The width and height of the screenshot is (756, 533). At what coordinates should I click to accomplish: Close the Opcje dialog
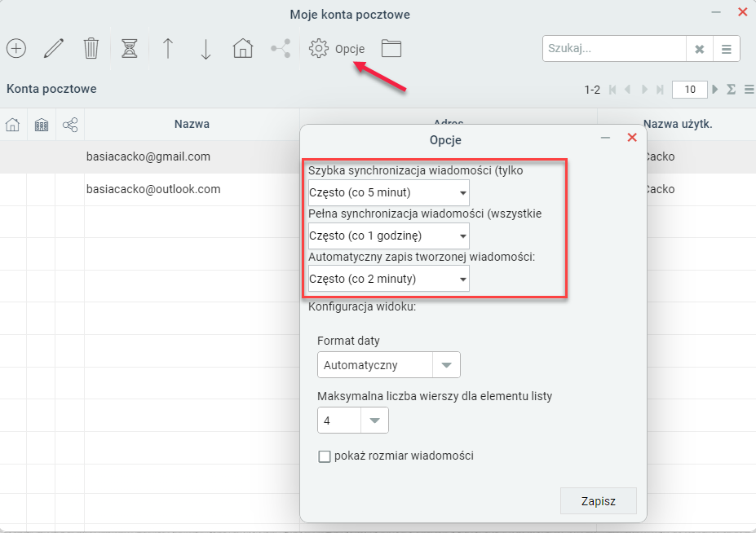(x=631, y=138)
